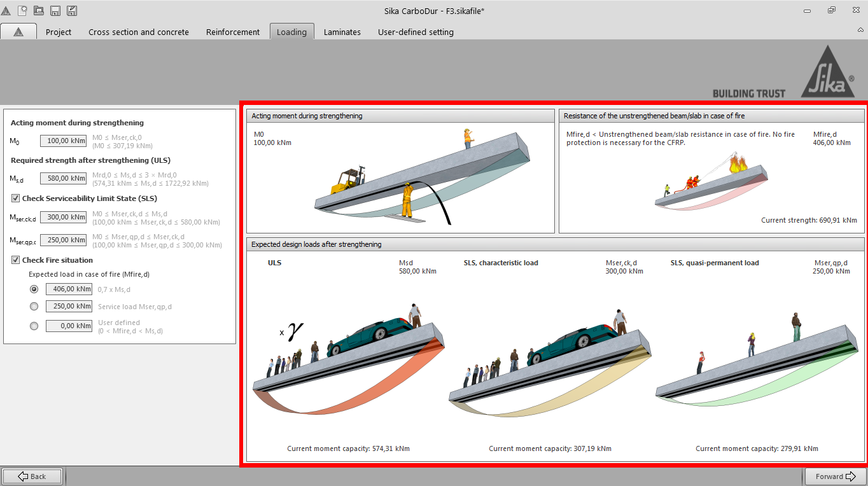Click the Acting moment during strengthening panel header
The height and width of the screenshot is (486, 868).
400,116
